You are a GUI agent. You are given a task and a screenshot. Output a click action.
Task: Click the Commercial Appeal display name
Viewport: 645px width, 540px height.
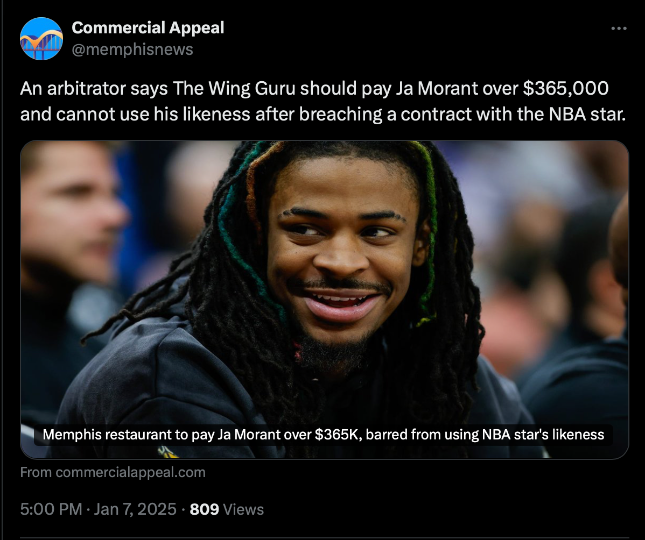(x=148, y=28)
